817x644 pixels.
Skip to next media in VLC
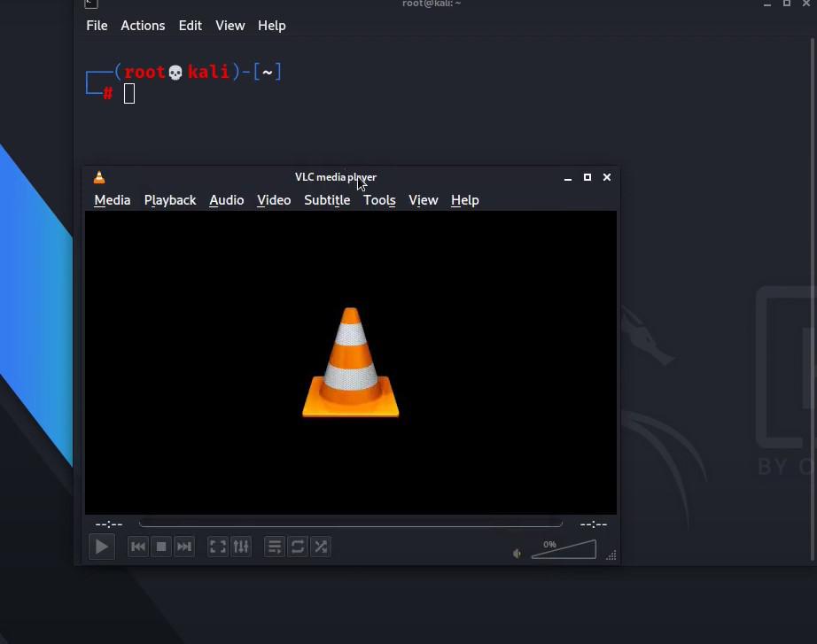(x=184, y=547)
